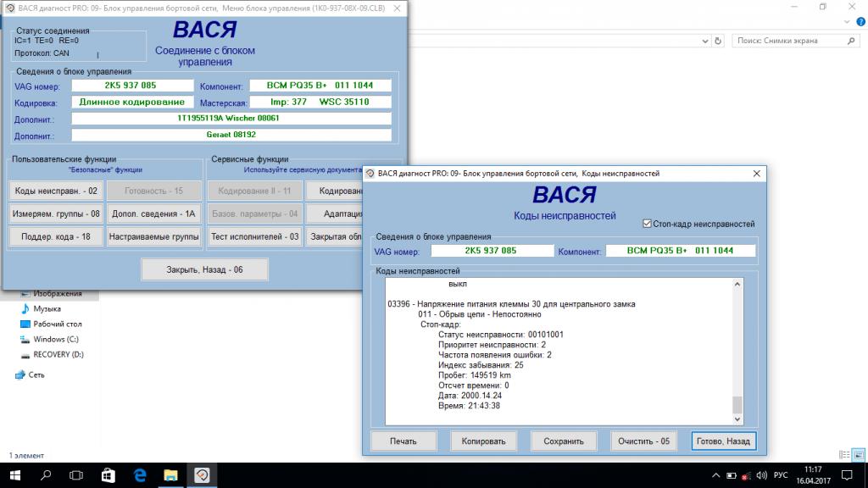Screen dimensions: 868x488
Task: Click Статус неисправности: 00101001 line
Action: point(500,335)
